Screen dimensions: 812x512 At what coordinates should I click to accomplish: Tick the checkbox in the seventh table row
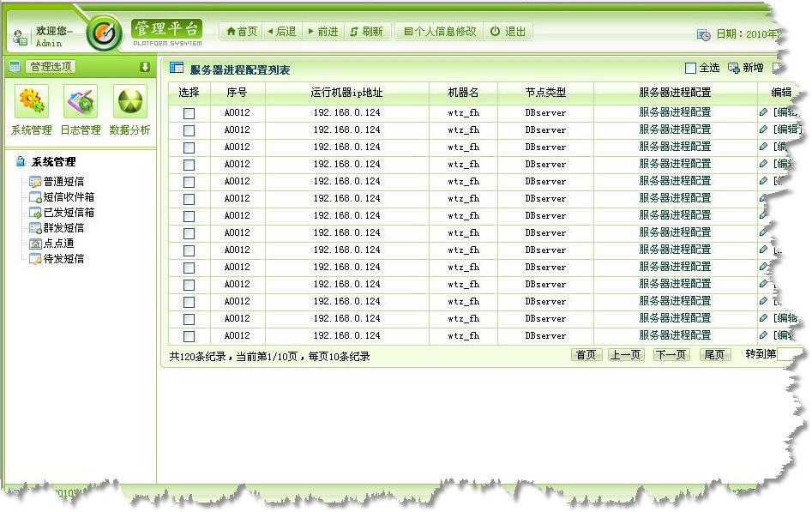click(189, 216)
